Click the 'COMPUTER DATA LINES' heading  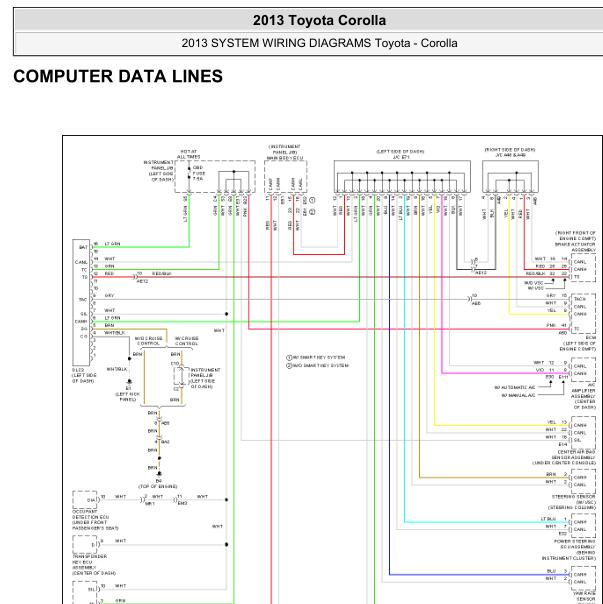[x=118, y=76]
